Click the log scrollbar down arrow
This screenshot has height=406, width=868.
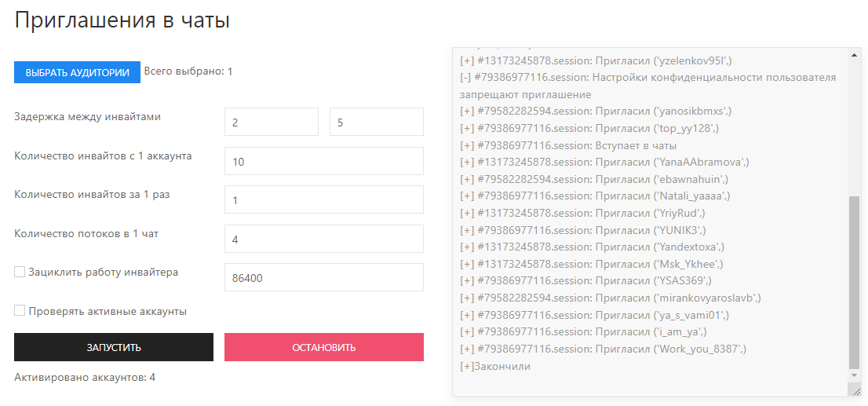(x=854, y=376)
